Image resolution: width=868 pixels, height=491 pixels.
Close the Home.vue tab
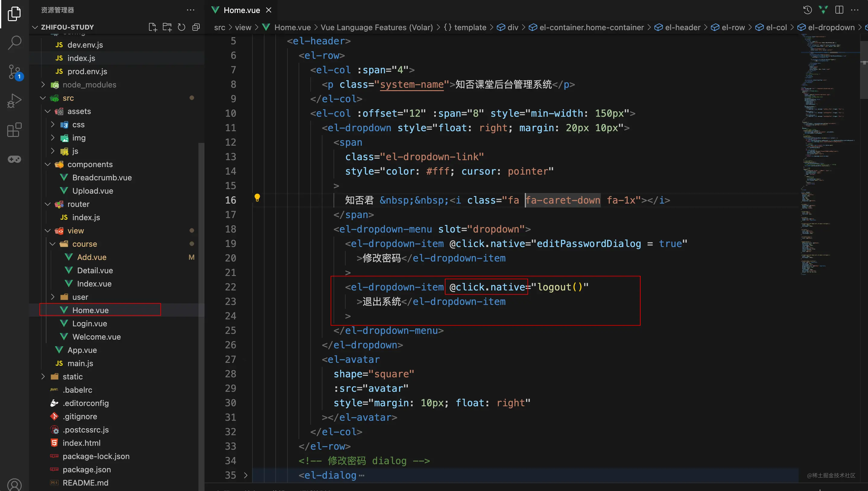click(x=268, y=10)
